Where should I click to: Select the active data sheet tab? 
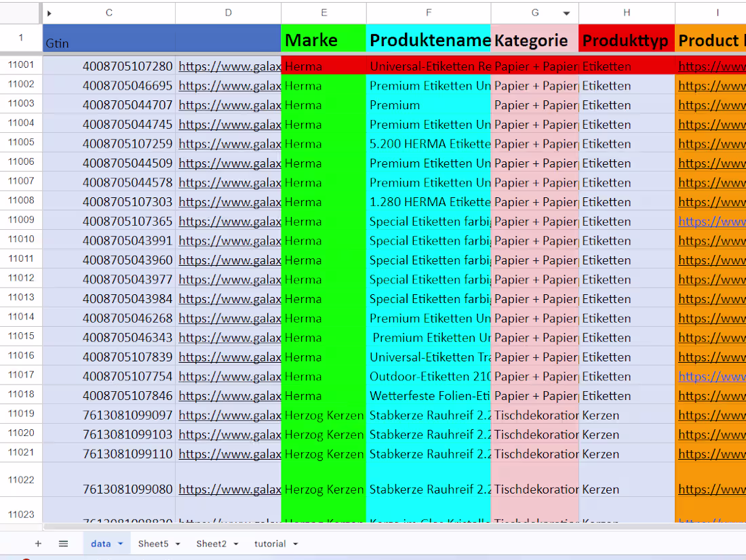[102, 543]
